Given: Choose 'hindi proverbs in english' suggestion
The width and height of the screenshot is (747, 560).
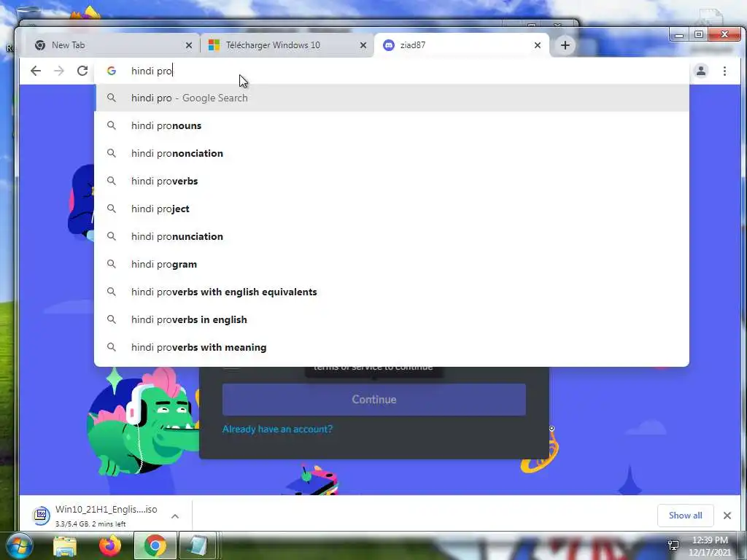Looking at the screenshot, I should (x=392, y=319).
